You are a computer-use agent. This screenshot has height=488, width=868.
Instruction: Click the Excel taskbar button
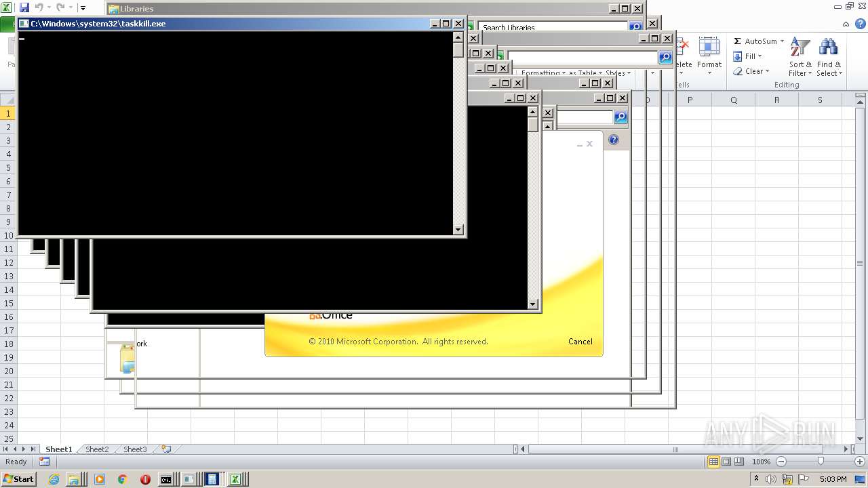[x=236, y=479]
